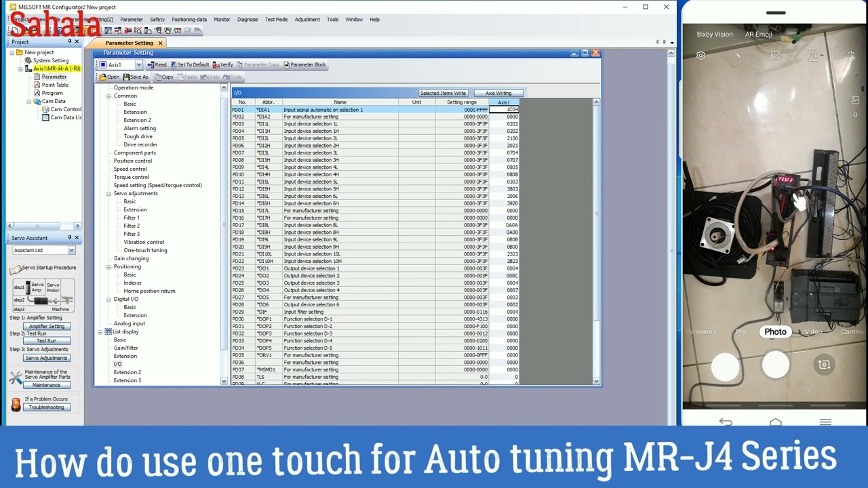Pin the Servo Assistant panel
The height and width of the screenshot is (488, 868).
[69, 238]
